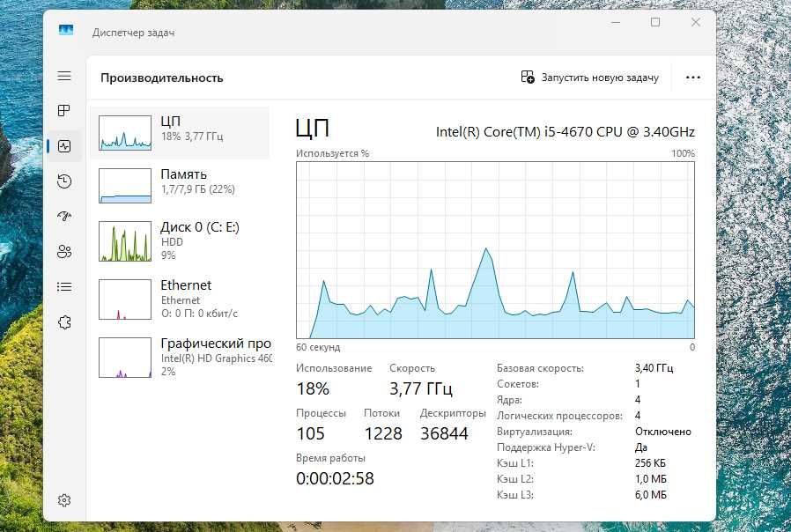
Task: Open the three-dots more options menu
Action: coord(693,78)
